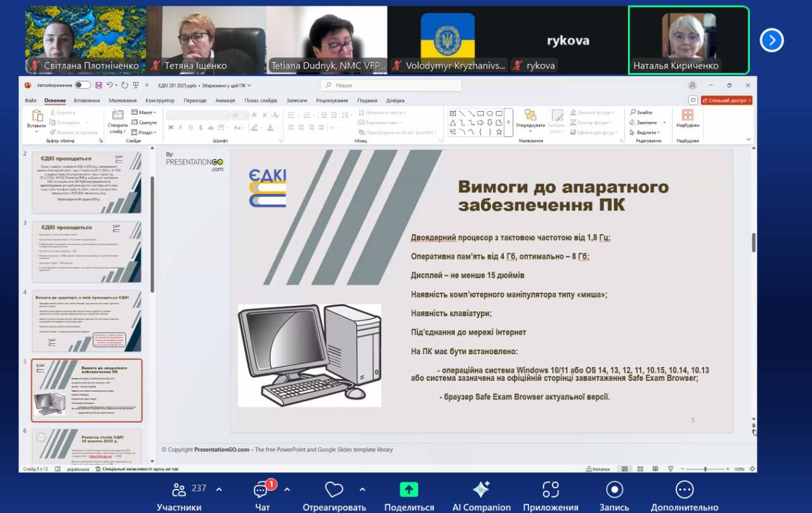Select slide 3 thumbnail in slide panel
This screenshot has width=812, height=513.
[86, 251]
